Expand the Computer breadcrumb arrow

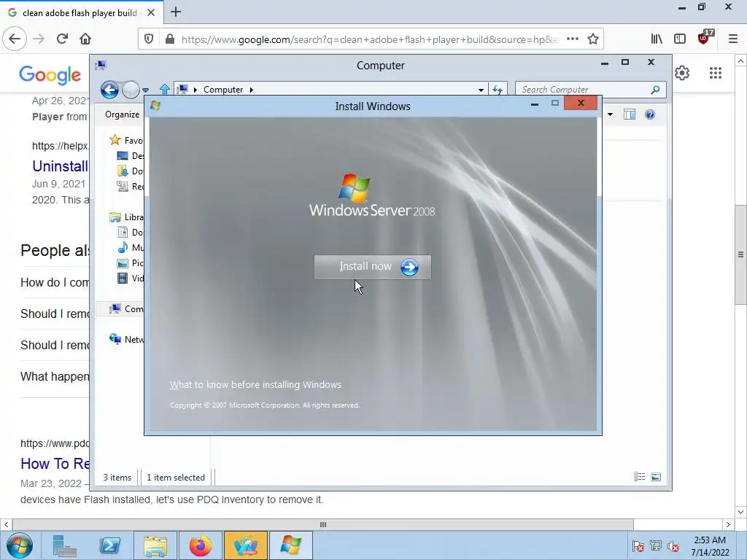[x=251, y=90]
